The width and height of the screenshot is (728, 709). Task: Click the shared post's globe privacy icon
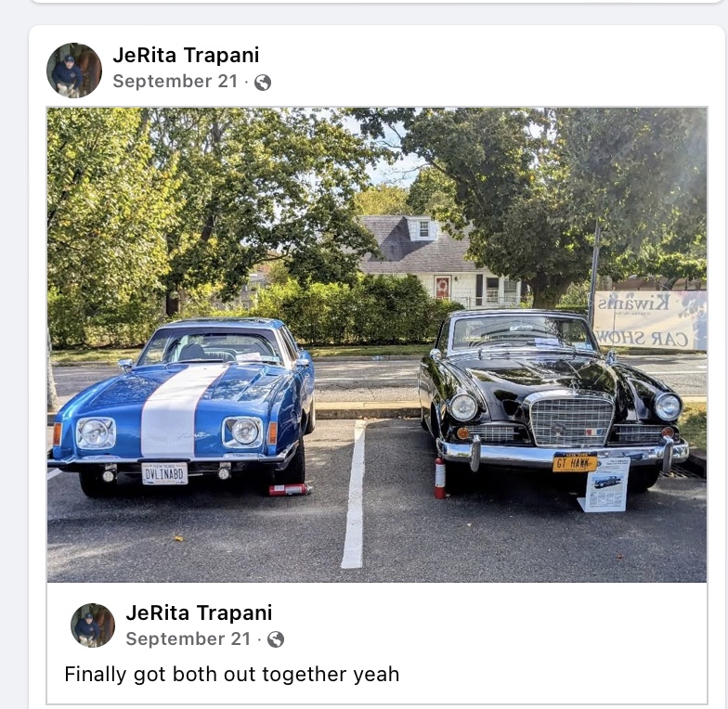tap(276, 640)
